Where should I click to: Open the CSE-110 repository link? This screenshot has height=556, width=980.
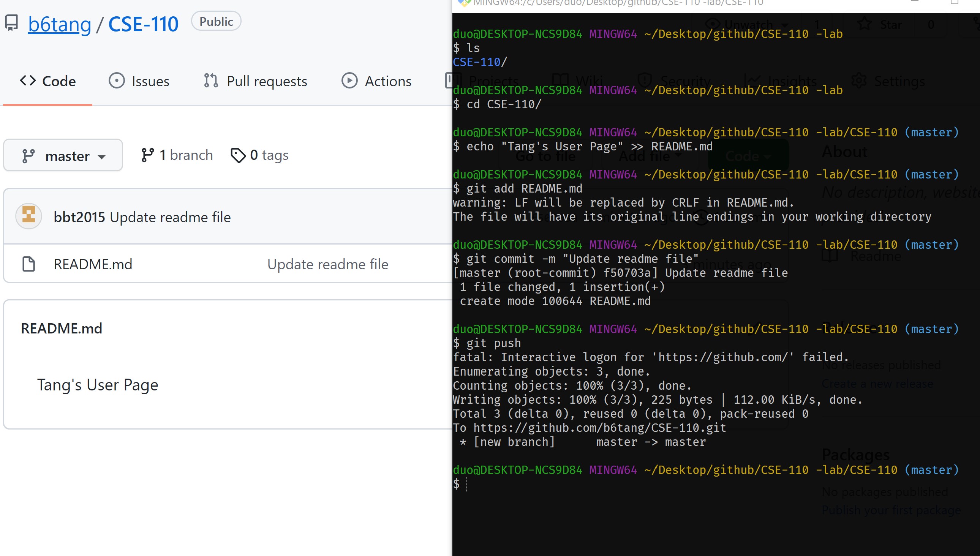[x=143, y=24]
